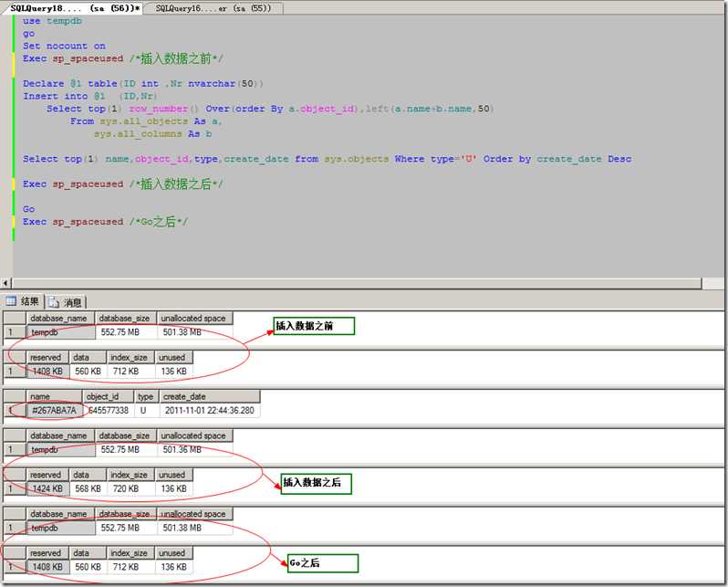
Task: Select the #267ABA7A name cell
Action: pyautogui.click(x=54, y=411)
